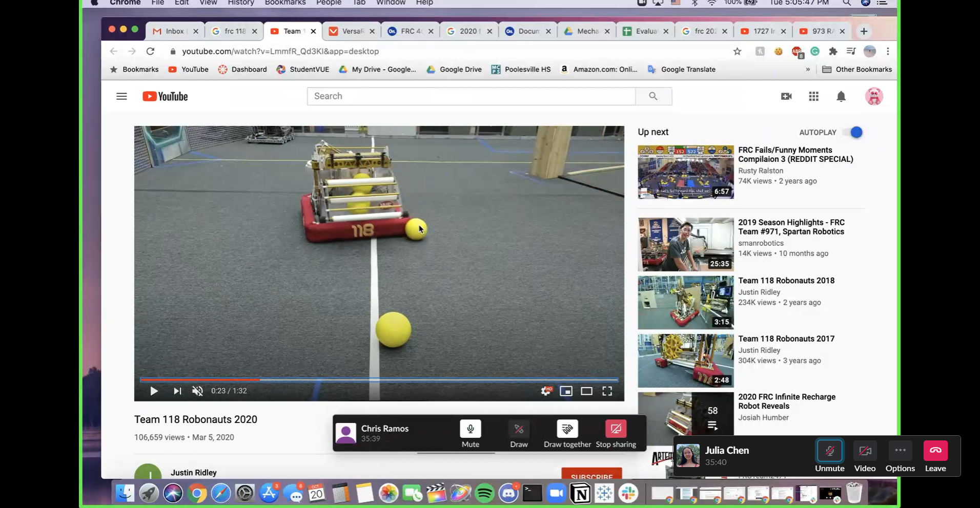This screenshot has height=508, width=980.
Task: Show more bookmarks chevron
Action: tap(808, 69)
